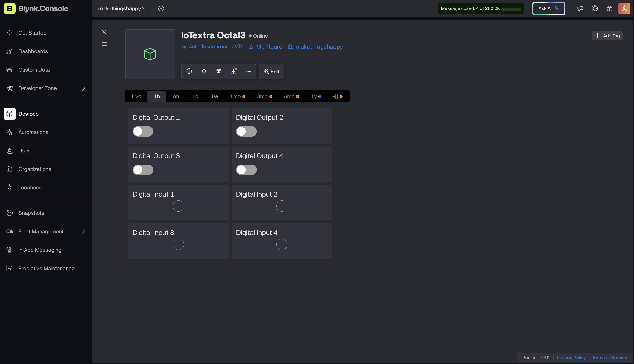Screen dimensions: 634x364
Task: Open the Ask AI assistant
Action: 549,8
